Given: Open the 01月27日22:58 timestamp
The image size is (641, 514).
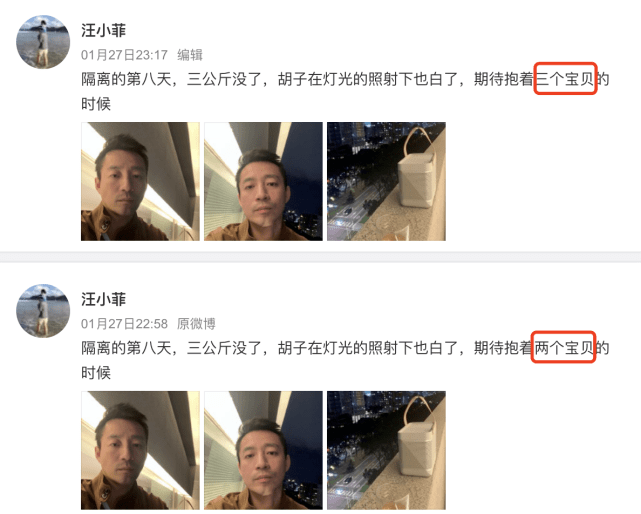Looking at the screenshot, I should pyautogui.click(x=124, y=324).
